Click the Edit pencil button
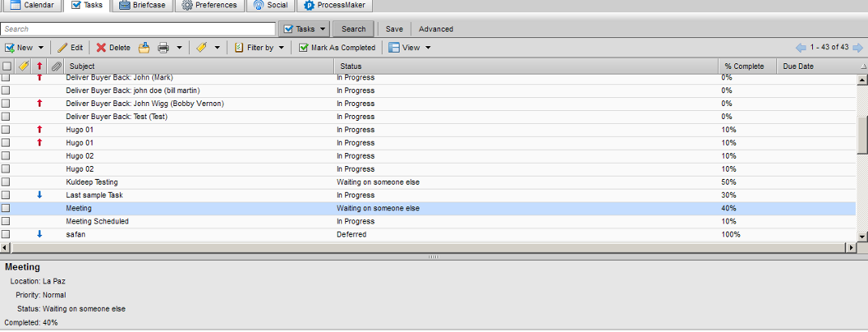This screenshot has width=868, height=332. click(70, 48)
